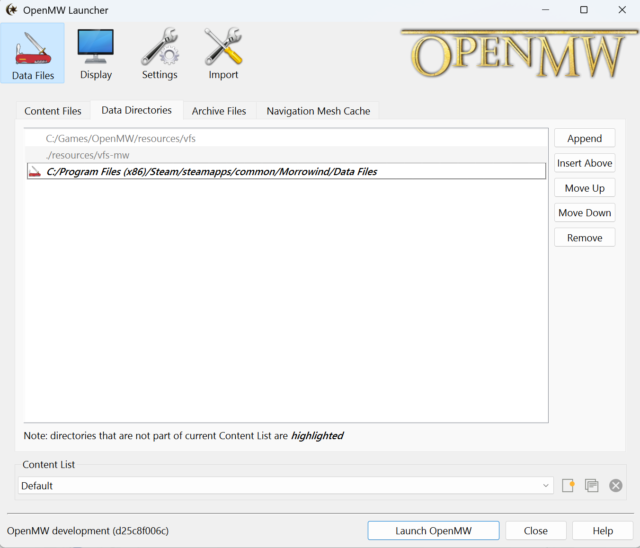This screenshot has width=640, height=548.
Task: Expand the Content List dropdown
Action: pyautogui.click(x=546, y=485)
